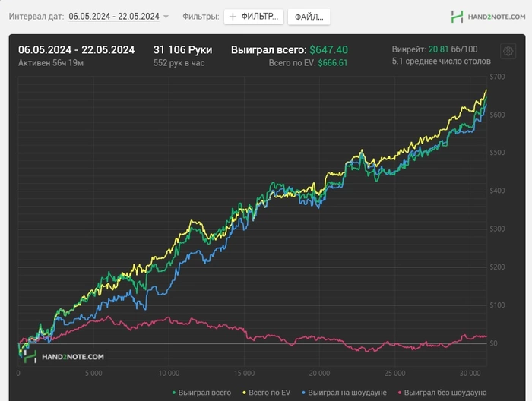Click the Hand2Note logo at top right
Screen dimensions: 532x401
488,17
